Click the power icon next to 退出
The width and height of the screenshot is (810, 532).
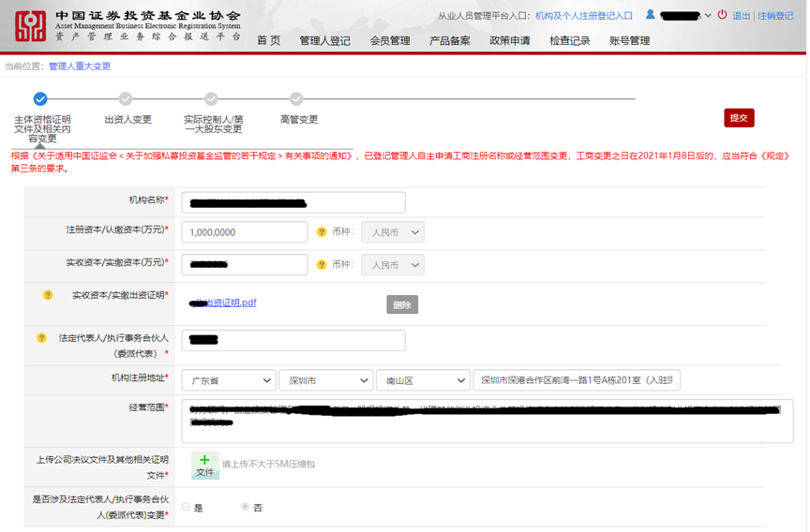pyautogui.click(x=722, y=15)
